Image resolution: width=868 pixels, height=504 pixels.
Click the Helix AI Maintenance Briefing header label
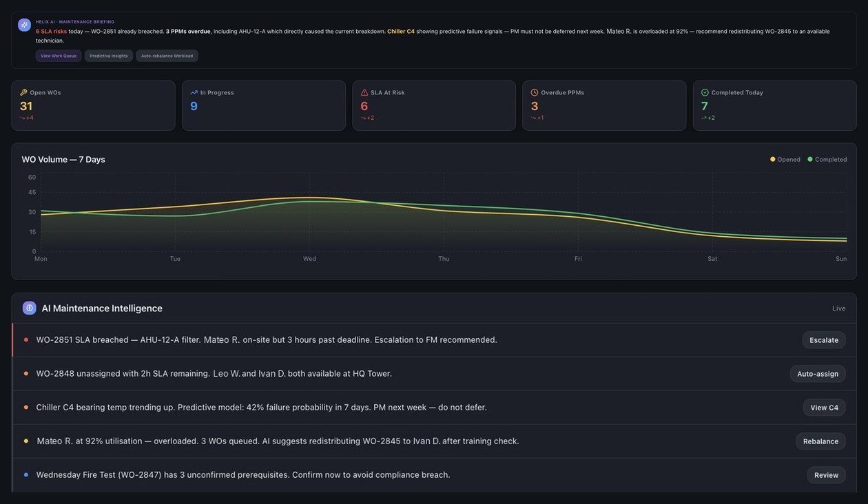point(75,22)
